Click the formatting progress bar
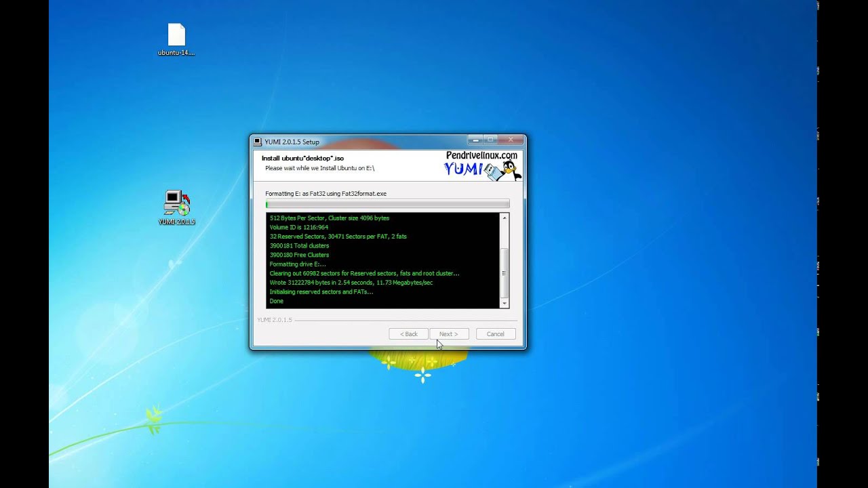The image size is (868, 488). (x=387, y=204)
